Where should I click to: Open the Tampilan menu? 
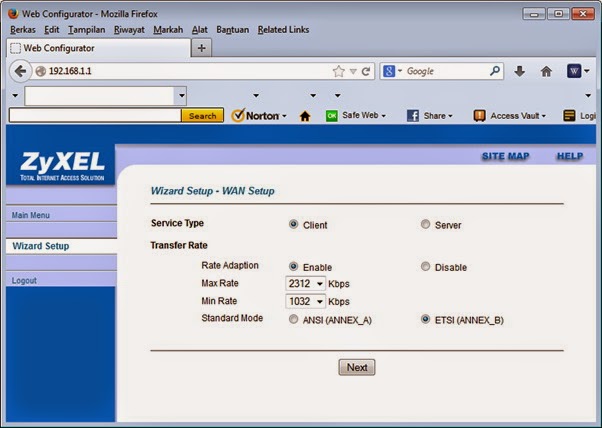(x=86, y=30)
